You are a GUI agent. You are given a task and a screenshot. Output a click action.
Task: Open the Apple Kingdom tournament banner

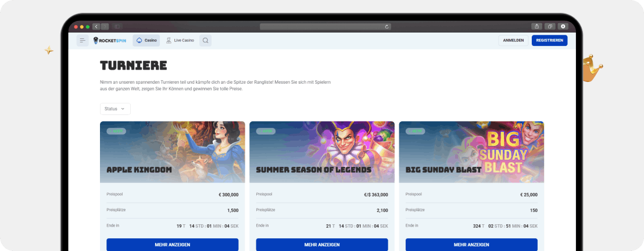coord(173,152)
